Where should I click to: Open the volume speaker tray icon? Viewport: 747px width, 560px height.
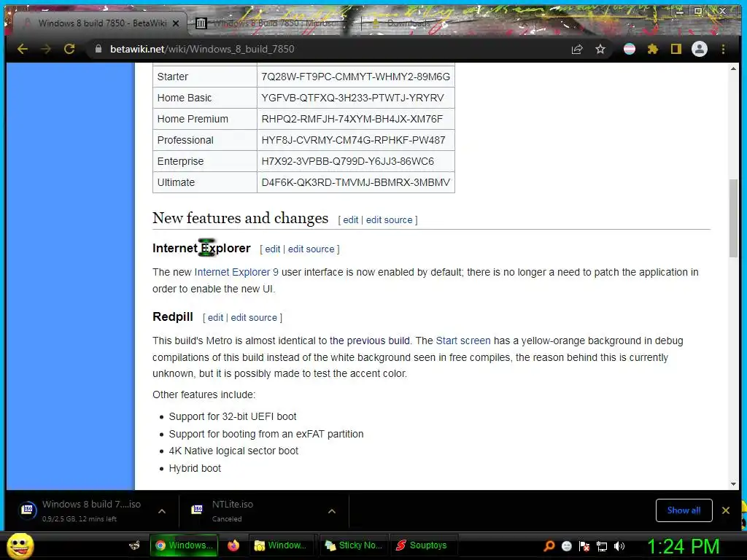click(x=619, y=546)
